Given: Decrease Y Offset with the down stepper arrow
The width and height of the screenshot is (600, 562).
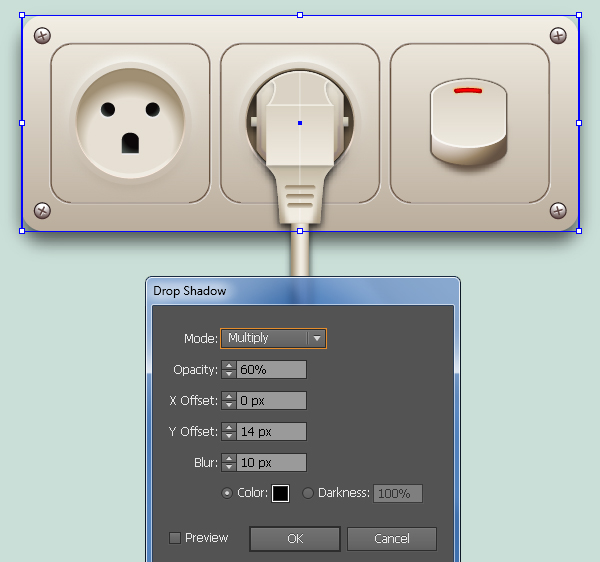Looking at the screenshot, I should point(229,436).
